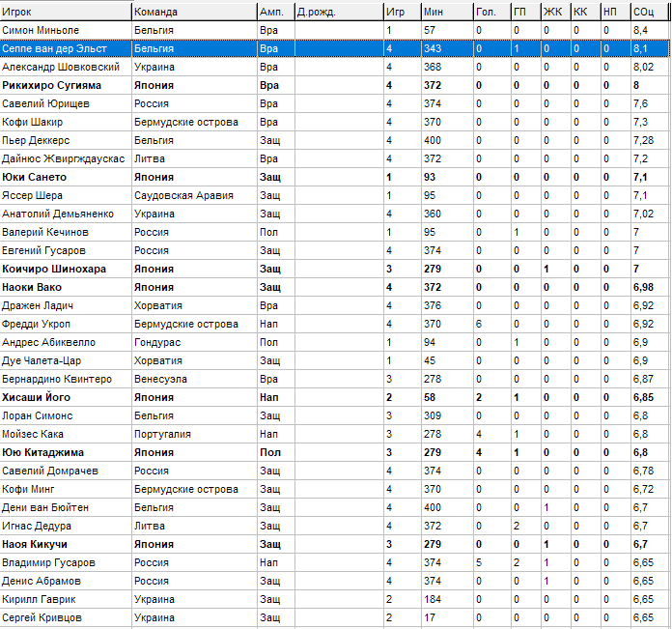Screen dimensions: 672x629
Task: Select player Валерий Кечинов
Action: [45, 232]
